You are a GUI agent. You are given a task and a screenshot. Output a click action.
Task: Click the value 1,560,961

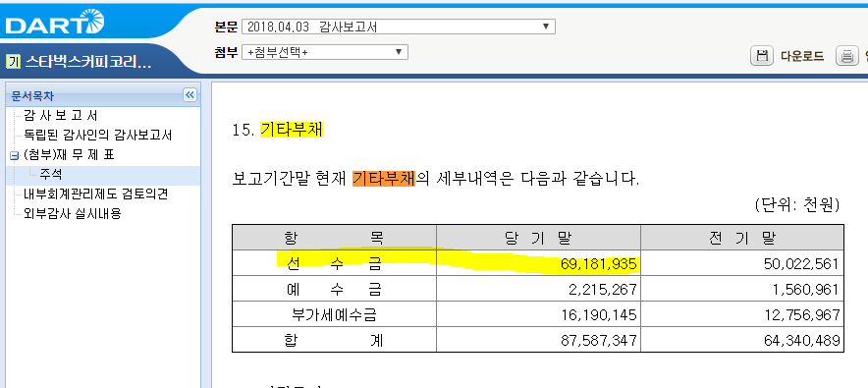point(806,290)
